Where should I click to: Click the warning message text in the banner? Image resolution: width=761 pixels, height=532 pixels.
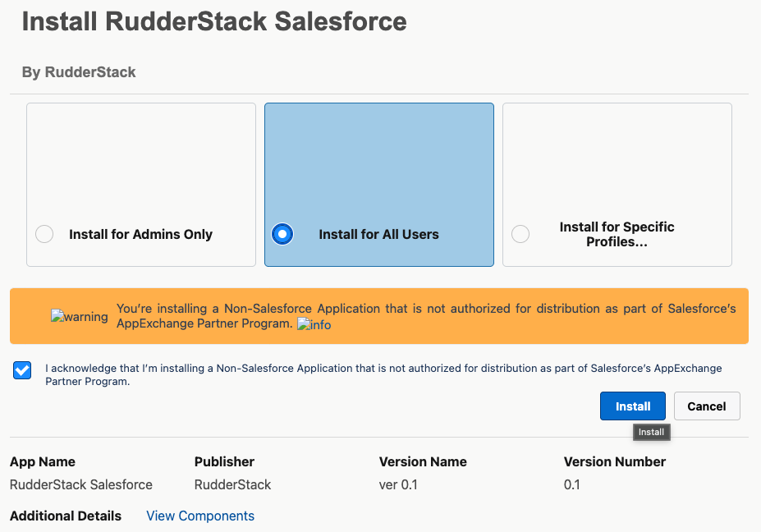click(426, 316)
